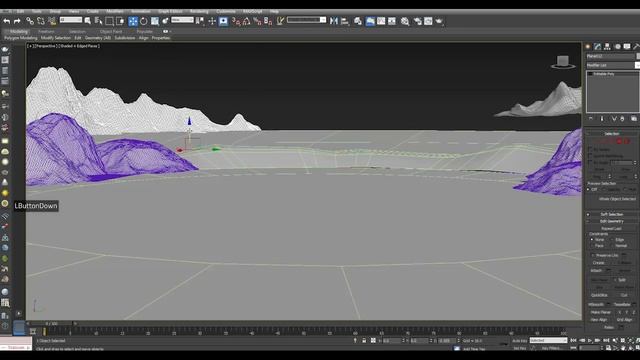Image resolution: width=640 pixels, height=360 pixels.
Task: Activate the Bind to Space Warp tool
Action: (x=52, y=21)
